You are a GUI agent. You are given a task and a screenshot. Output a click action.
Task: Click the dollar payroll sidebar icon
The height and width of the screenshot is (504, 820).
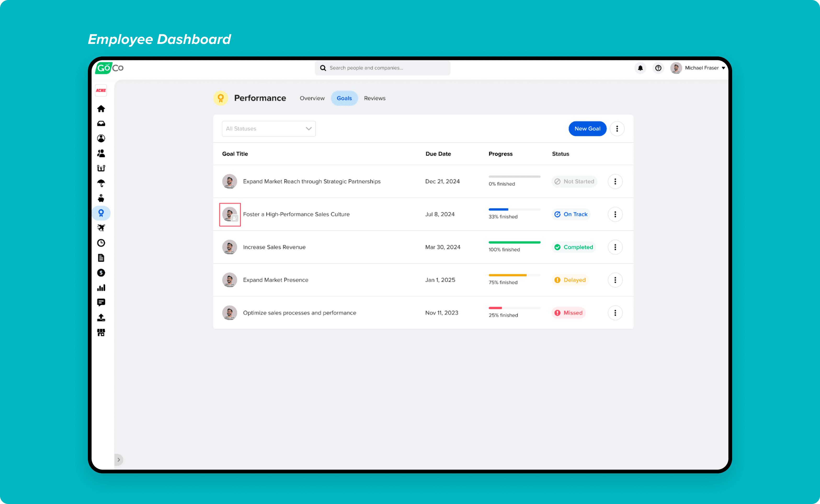coord(101,273)
